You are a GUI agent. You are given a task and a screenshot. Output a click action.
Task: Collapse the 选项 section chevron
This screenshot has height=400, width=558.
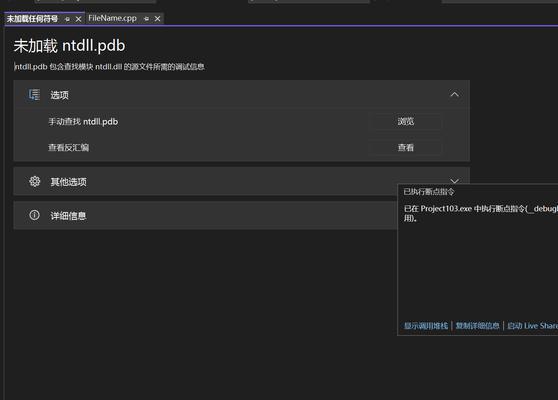[x=454, y=95]
